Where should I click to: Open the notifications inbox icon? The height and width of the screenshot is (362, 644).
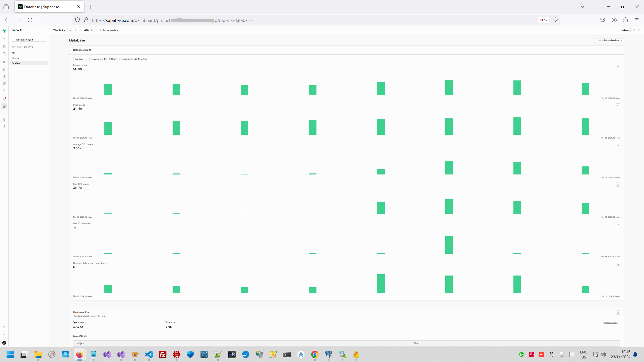pyautogui.click(x=634, y=30)
